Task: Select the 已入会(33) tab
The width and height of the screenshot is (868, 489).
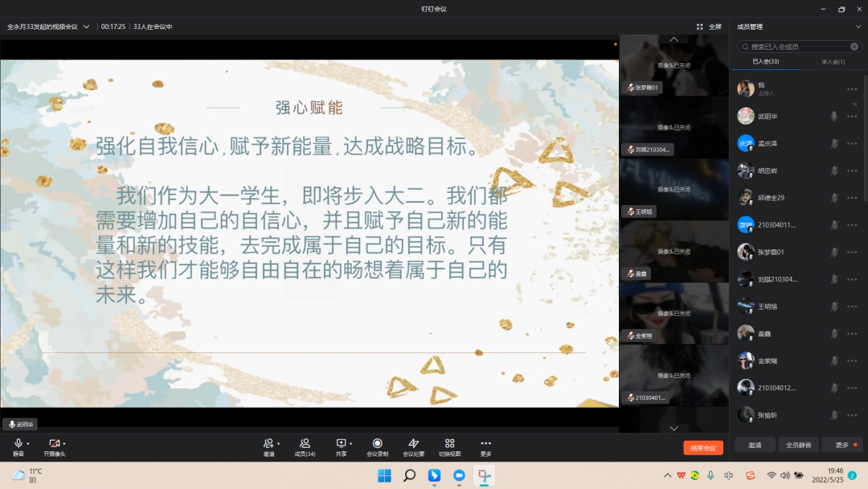Action: 765,62
